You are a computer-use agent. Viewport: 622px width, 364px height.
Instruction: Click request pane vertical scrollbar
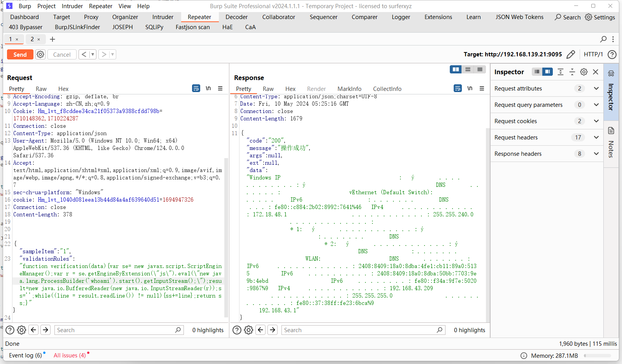[x=226, y=237]
